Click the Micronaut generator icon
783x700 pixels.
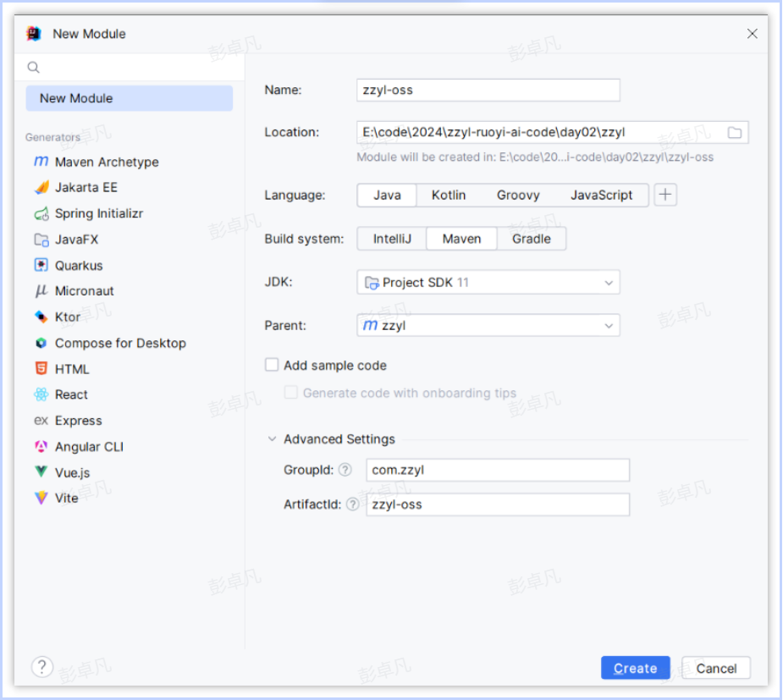point(41,290)
